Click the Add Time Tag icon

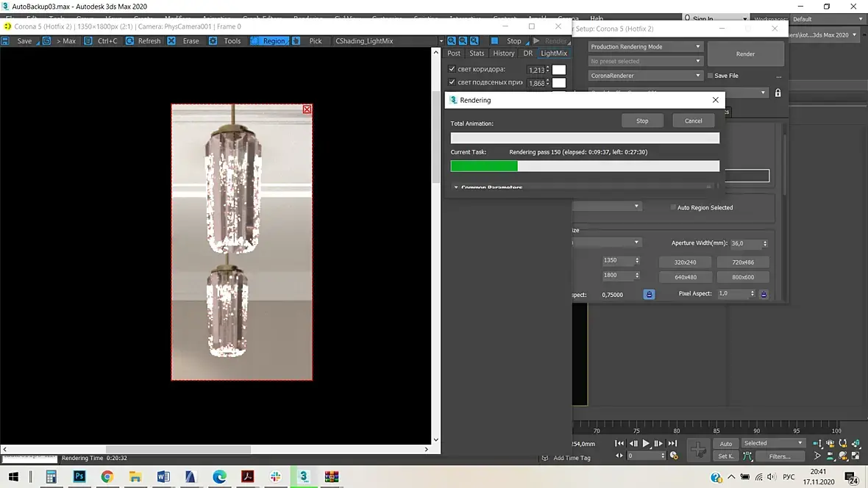(x=545, y=458)
